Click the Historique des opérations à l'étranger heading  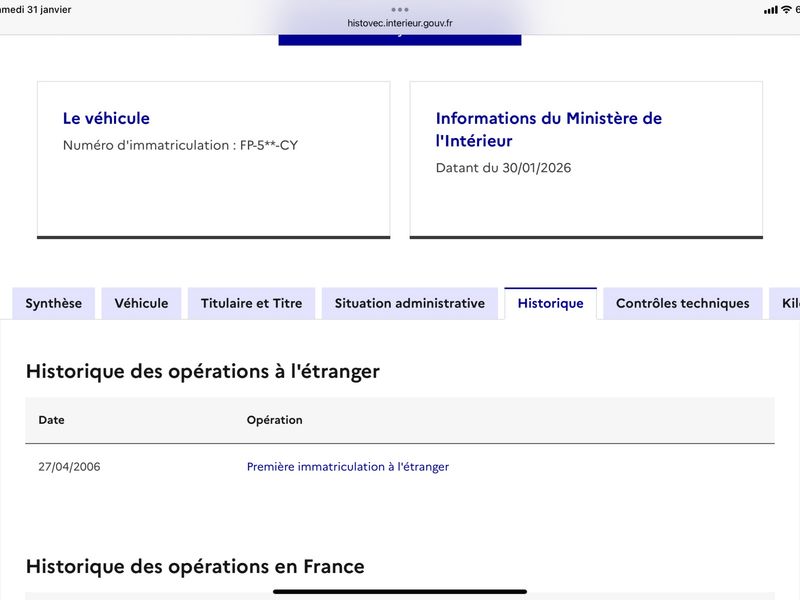(203, 371)
